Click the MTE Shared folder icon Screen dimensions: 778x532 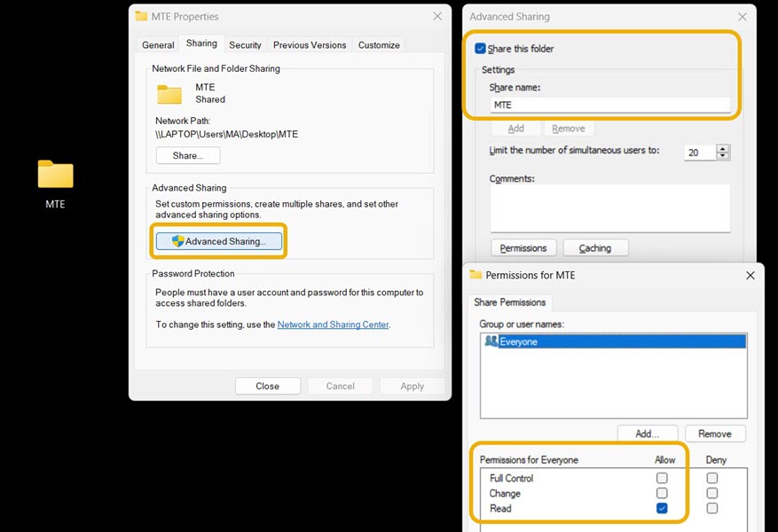[x=170, y=93]
